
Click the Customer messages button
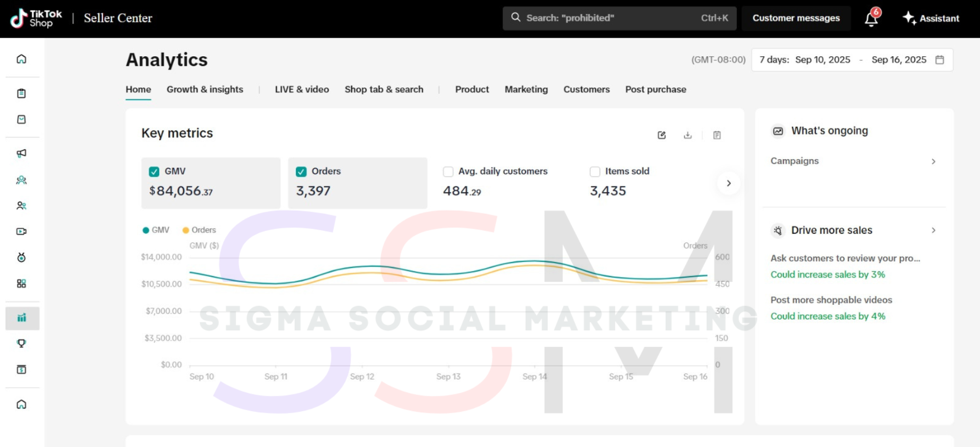(796, 18)
